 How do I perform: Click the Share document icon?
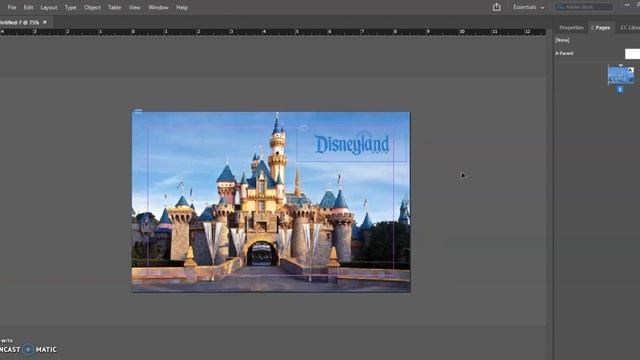[496, 7]
